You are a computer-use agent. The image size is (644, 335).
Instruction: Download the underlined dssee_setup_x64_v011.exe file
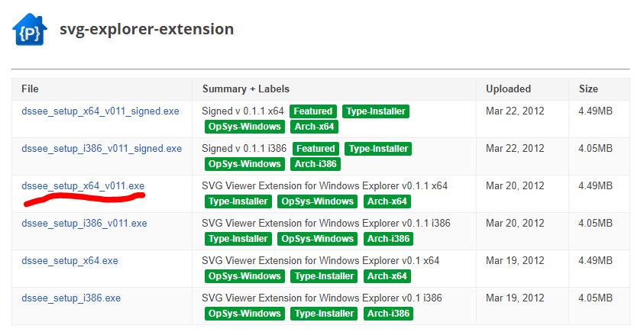coord(83,186)
